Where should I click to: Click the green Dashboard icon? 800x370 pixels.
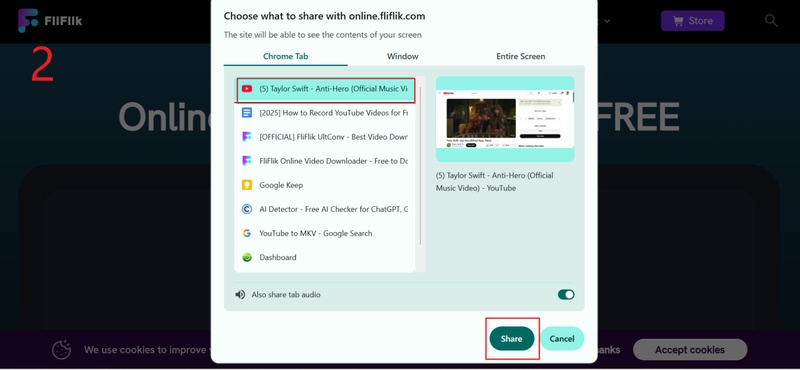[247, 257]
